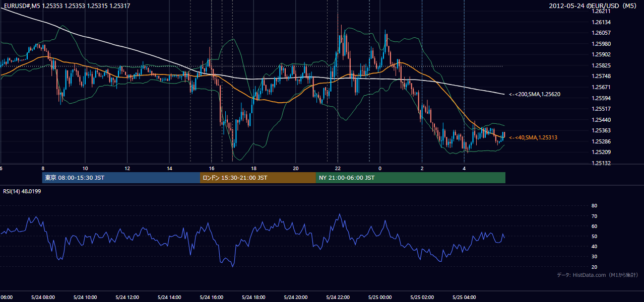Click the 200,SMA,1.25620 indicator label

click(535, 94)
